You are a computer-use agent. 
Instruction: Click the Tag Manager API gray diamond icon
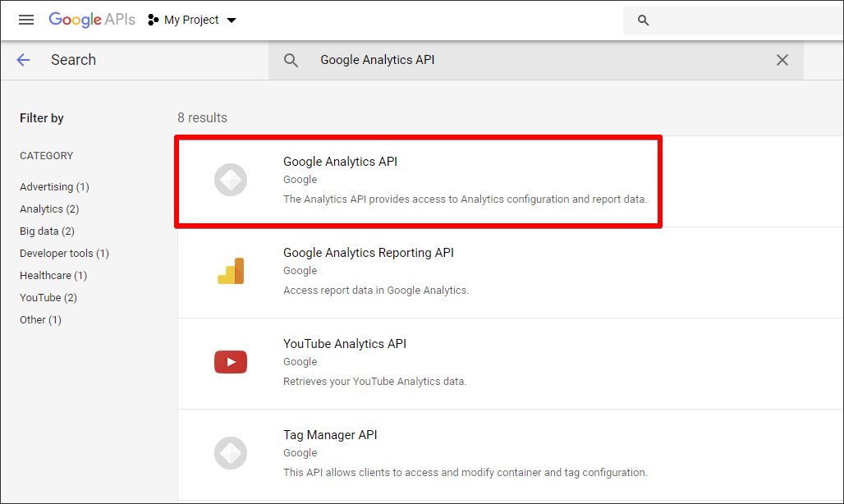pos(231,453)
